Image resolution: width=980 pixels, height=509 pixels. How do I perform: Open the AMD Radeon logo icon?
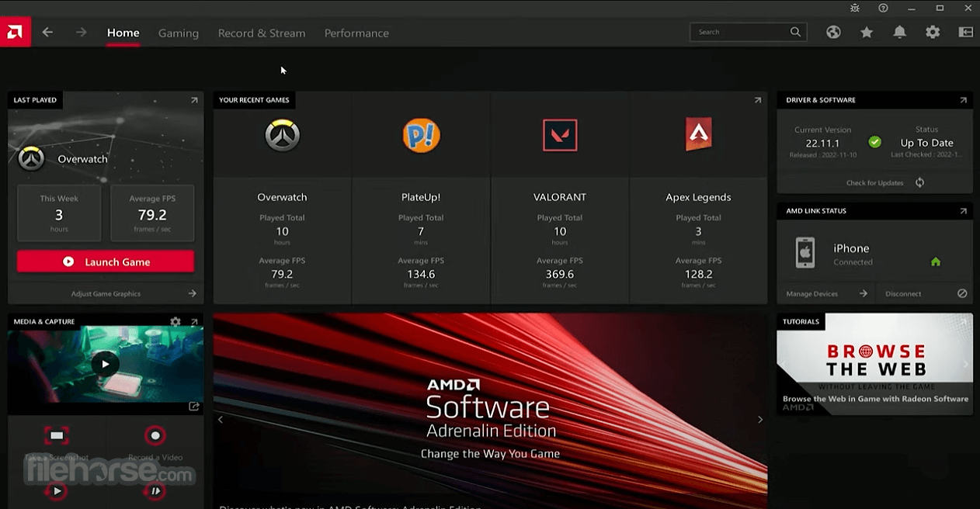click(14, 32)
